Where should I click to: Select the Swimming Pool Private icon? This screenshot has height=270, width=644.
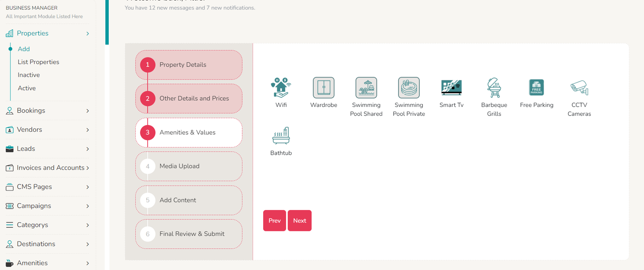click(x=409, y=88)
